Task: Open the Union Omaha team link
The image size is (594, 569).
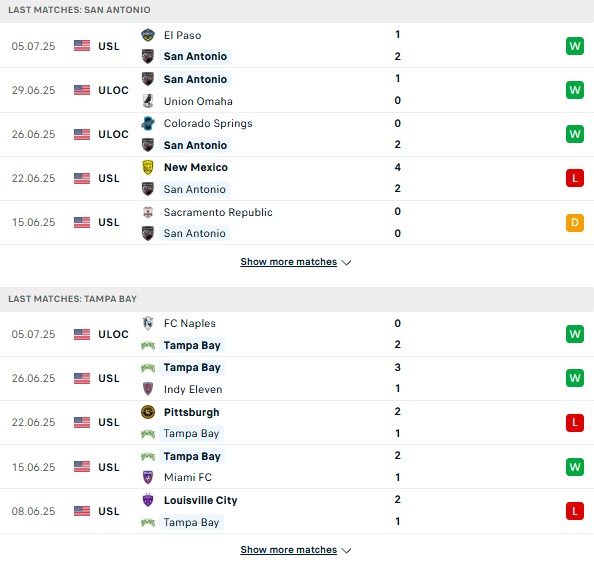Action: 198,101
